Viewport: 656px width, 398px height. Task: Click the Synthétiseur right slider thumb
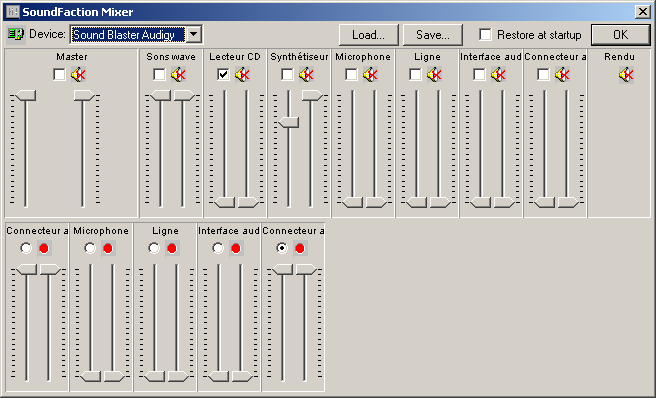pos(312,95)
